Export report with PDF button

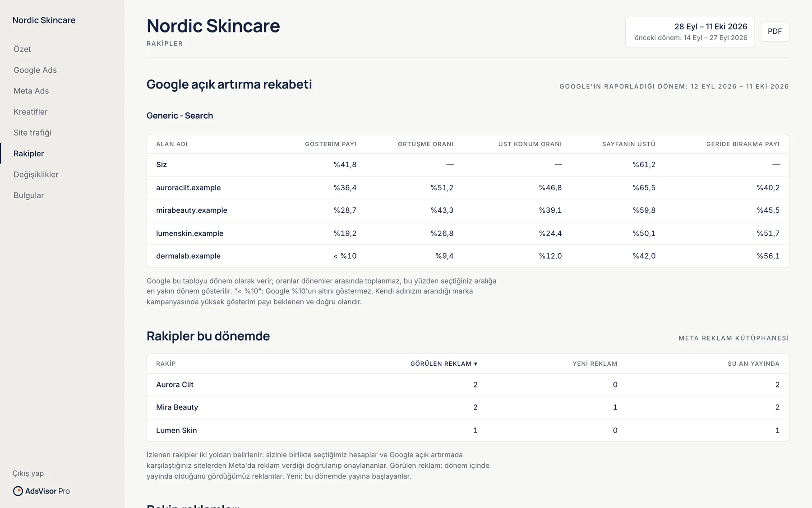click(x=775, y=32)
